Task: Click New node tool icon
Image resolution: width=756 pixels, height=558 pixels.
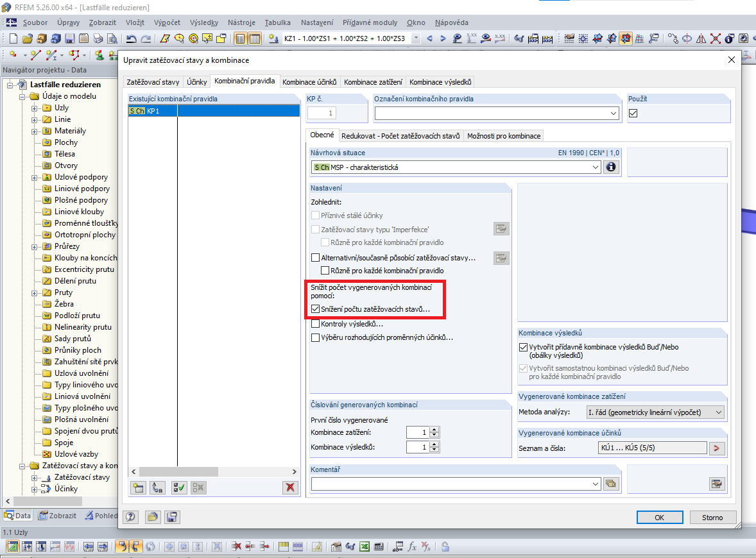Action: tap(13, 55)
